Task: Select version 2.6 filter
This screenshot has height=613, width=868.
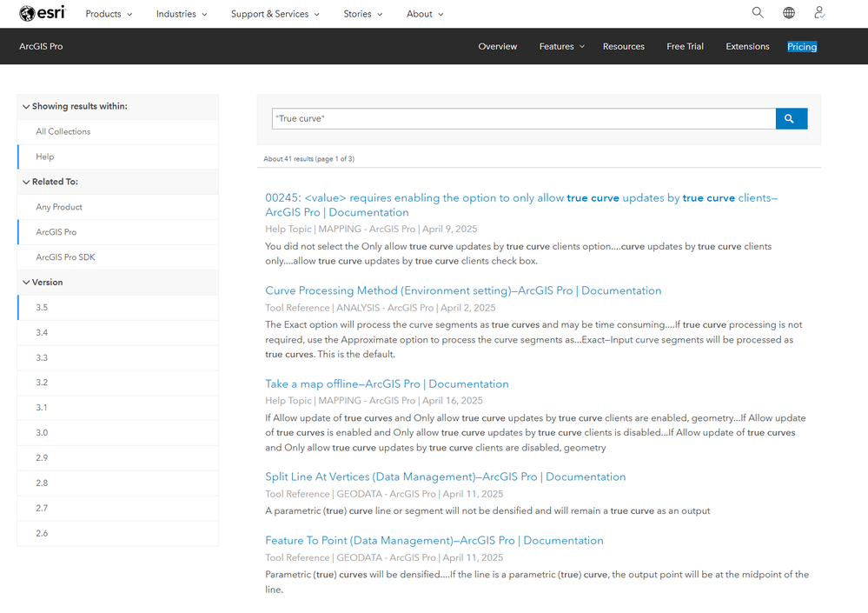Action: 118,533
